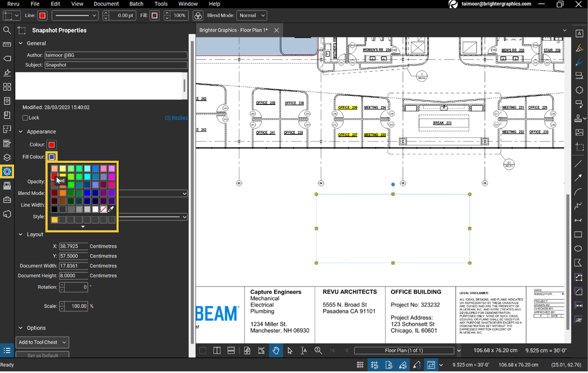Select the Arc tool
The width and height of the screenshot is (588, 373).
coord(578,192)
